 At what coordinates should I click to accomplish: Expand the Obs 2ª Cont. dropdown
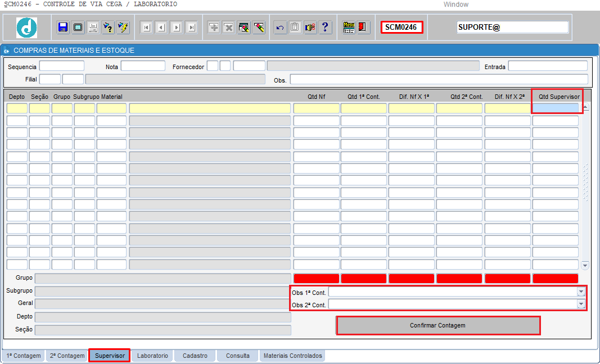tap(581, 304)
